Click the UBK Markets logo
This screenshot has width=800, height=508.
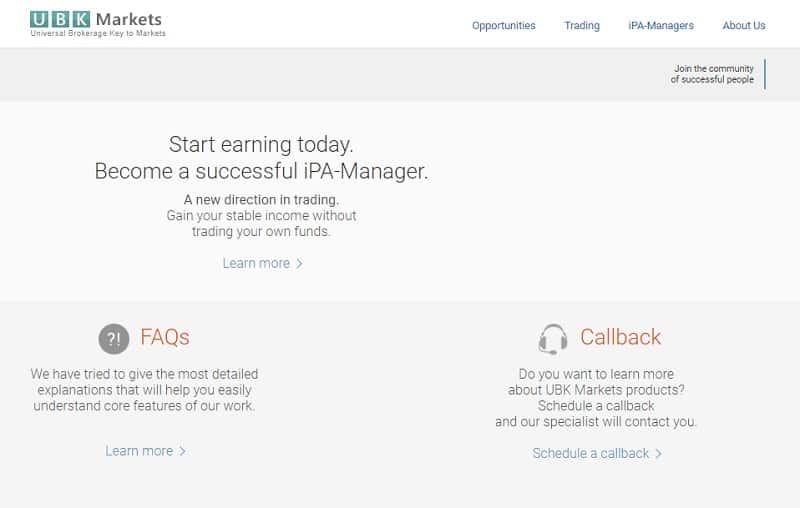tap(96, 19)
